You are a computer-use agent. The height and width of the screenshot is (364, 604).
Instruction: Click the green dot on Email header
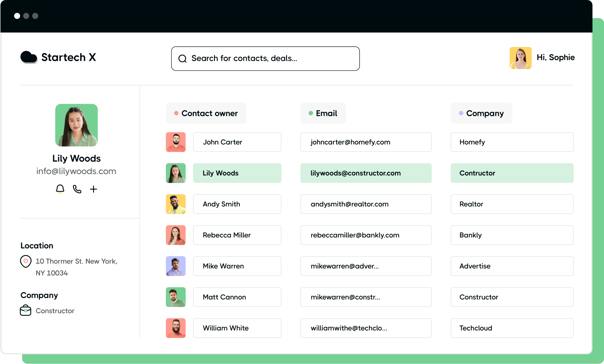pos(311,113)
